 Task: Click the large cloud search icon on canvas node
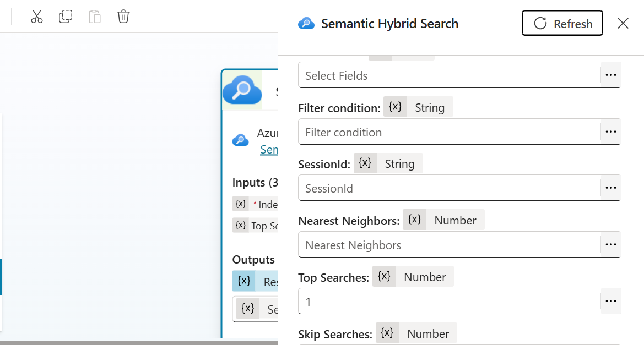[242, 90]
